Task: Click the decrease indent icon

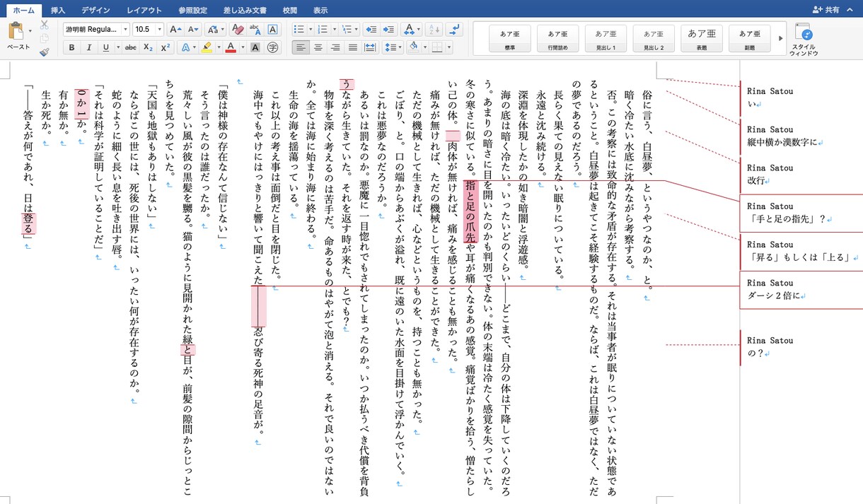Action: click(x=370, y=29)
